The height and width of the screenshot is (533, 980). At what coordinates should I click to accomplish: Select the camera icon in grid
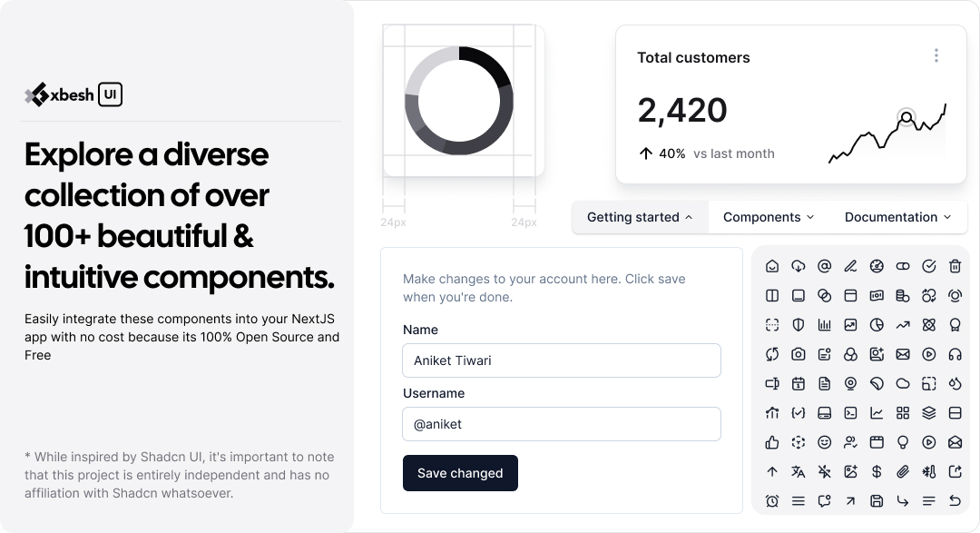[799, 354]
